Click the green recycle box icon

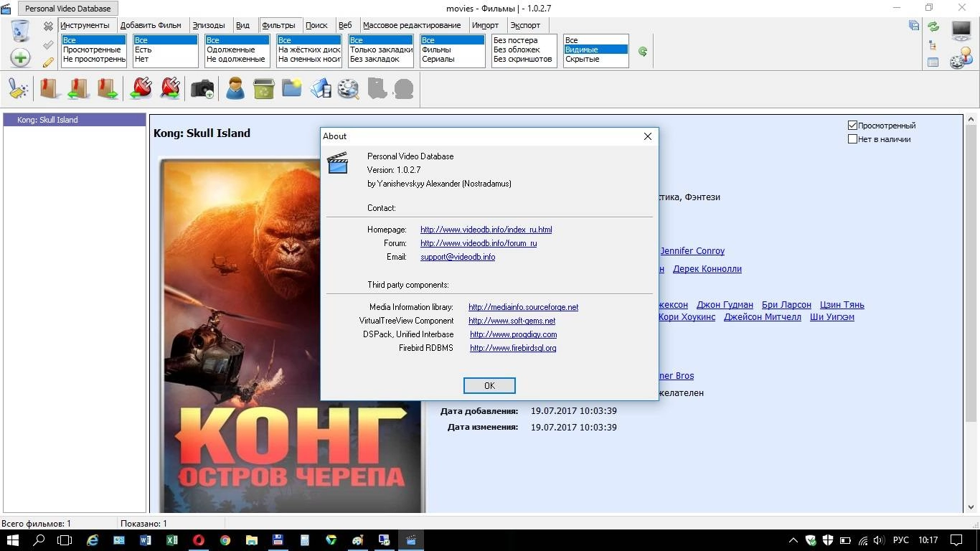point(263,89)
